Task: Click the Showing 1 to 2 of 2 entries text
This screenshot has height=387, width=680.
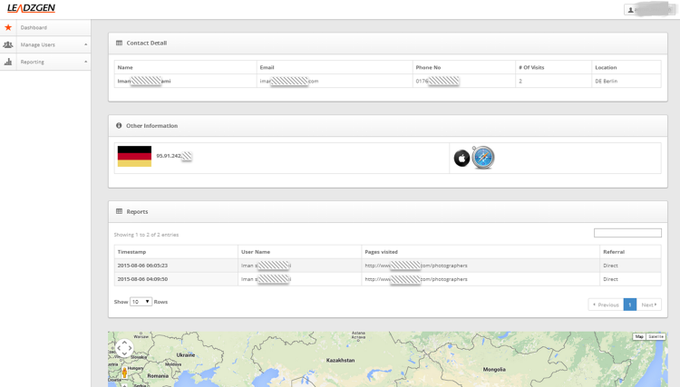Action: [146, 235]
